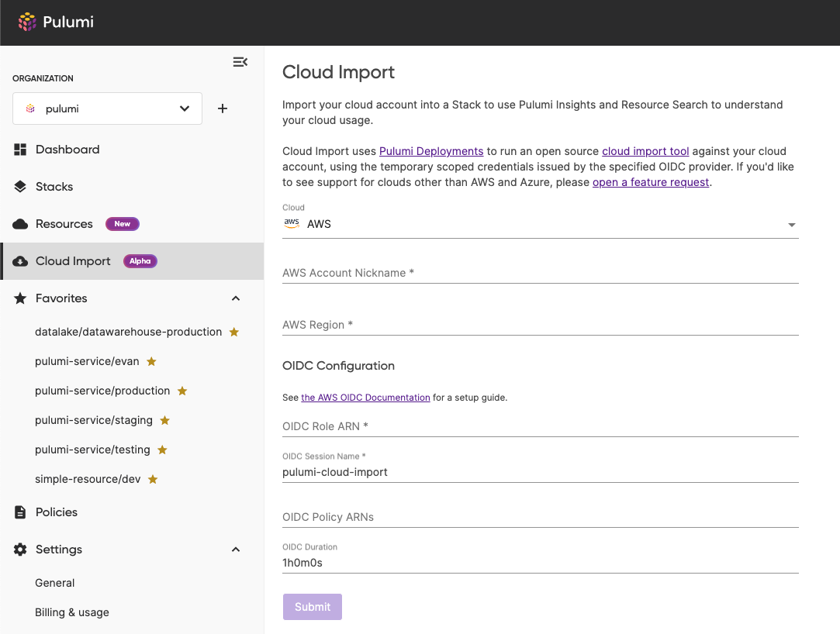Screen dimensions: 840x634
Task: Click the Stacks layers icon
Action: (x=20, y=186)
